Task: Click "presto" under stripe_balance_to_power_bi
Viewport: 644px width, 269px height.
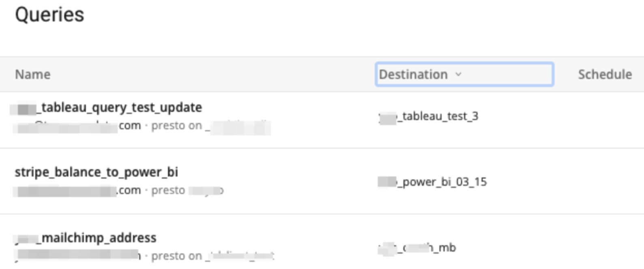Action: (168, 190)
